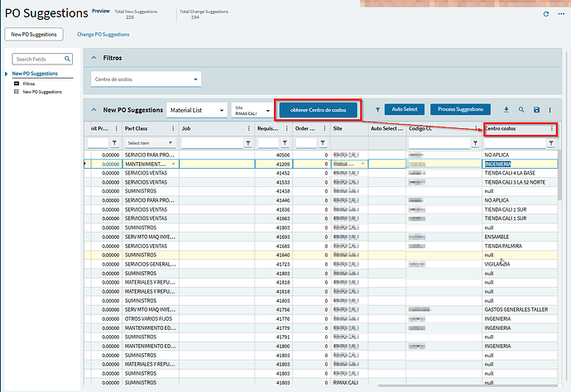The width and height of the screenshot is (571, 392).
Task: Click the search icon in grid toolbar
Action: point(521,109)
